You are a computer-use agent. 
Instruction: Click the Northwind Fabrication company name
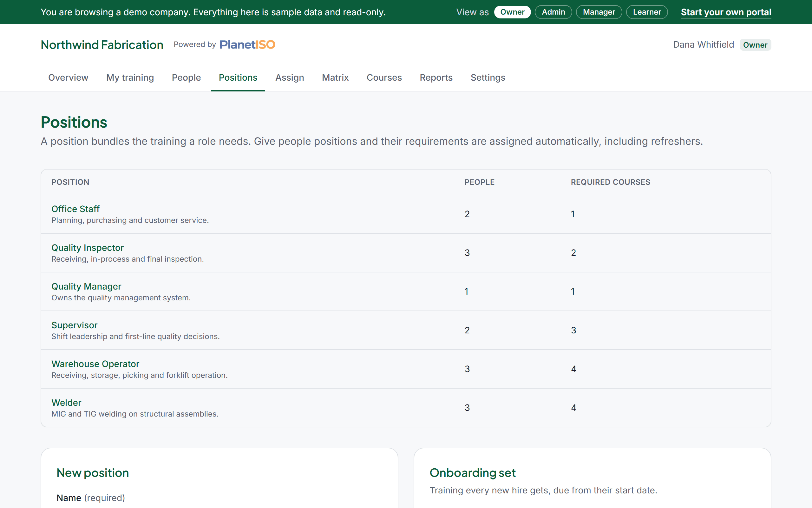coord(102,45)
